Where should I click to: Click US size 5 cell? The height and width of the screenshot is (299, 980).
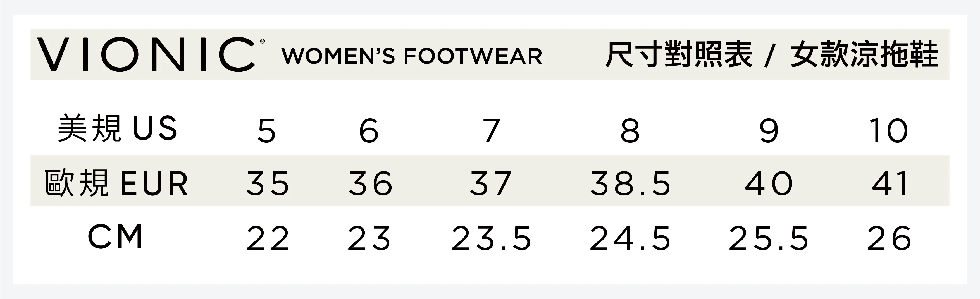pyautogui.click(x=266, y=131)
